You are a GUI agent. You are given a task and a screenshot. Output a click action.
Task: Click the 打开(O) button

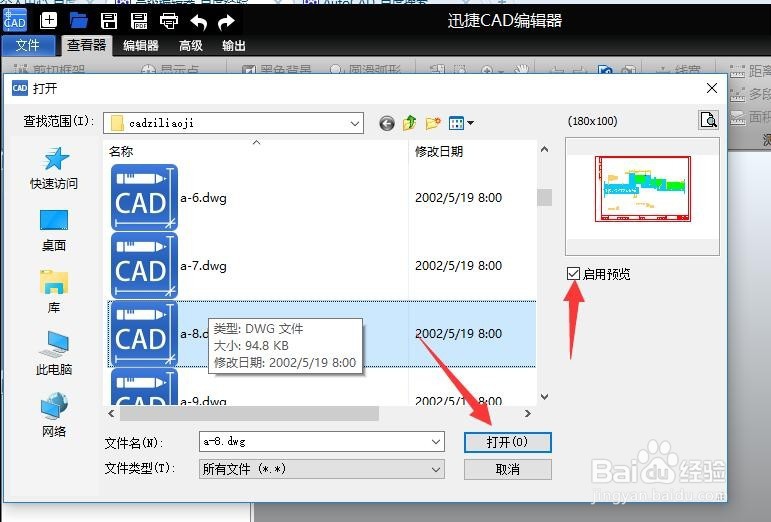[508, 442]
